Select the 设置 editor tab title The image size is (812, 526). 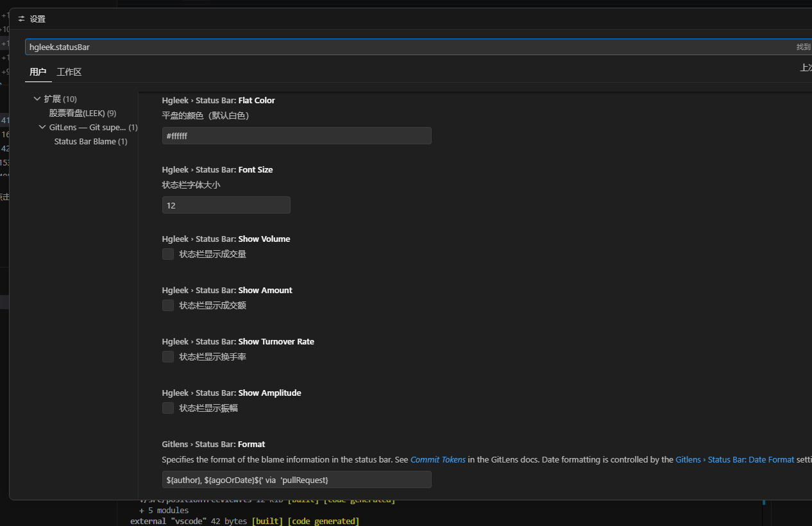point(38,19)
